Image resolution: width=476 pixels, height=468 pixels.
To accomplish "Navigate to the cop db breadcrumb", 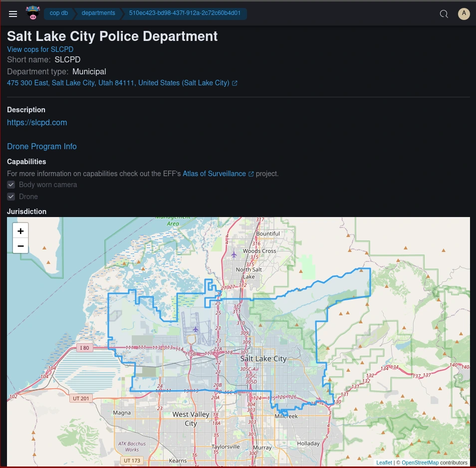I will click(59, 13).
